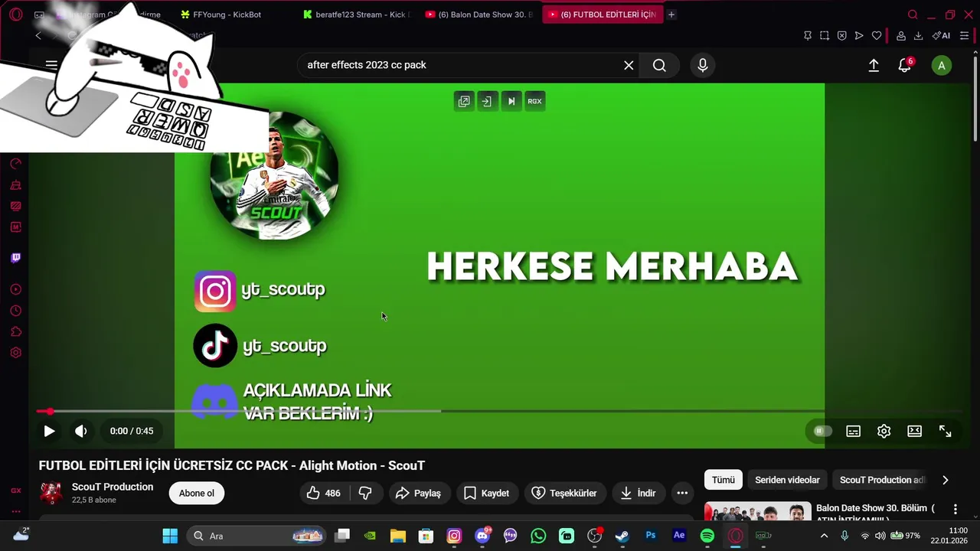Screen dimensions: 980x551
Task: Open GX Cleaner icon in sidebar
Action: coord(15,184)
